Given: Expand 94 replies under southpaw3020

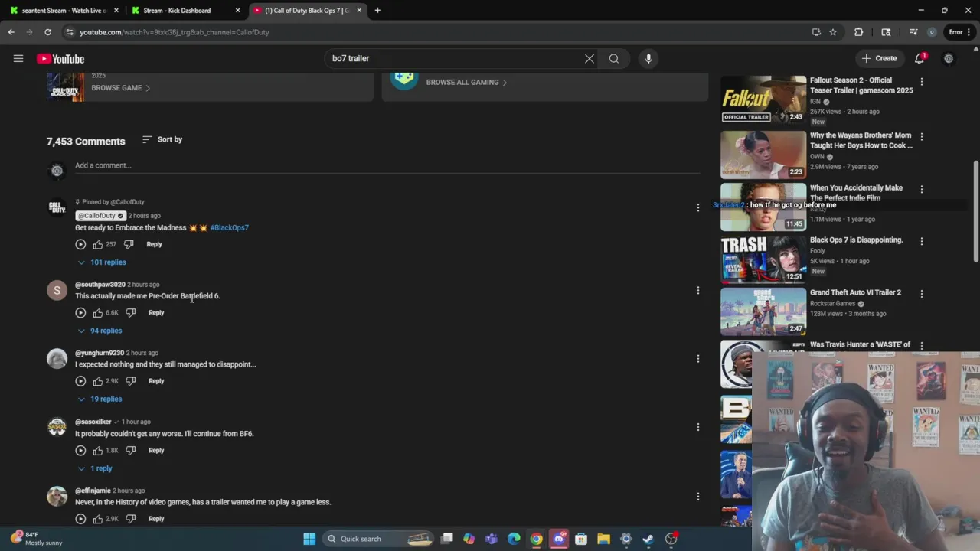Looking at the screenshot, I should tap(100, 331).
